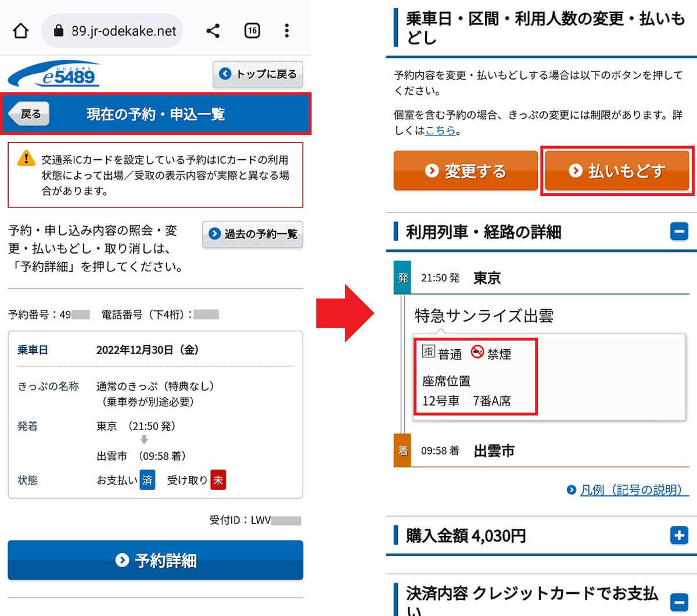Expand the 購入金額 4,030円 section
Image resolution: width=697 pixels, height=616 pixels.
(x=679, y=535)
